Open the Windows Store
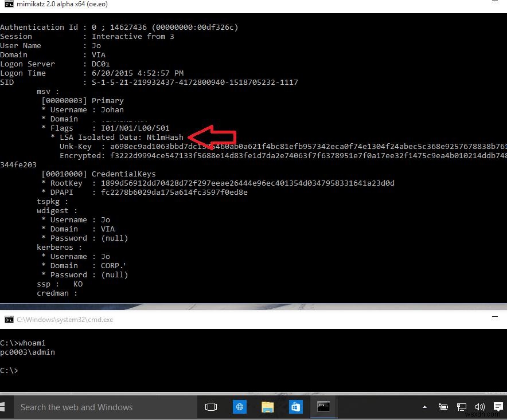 (295, 407)
